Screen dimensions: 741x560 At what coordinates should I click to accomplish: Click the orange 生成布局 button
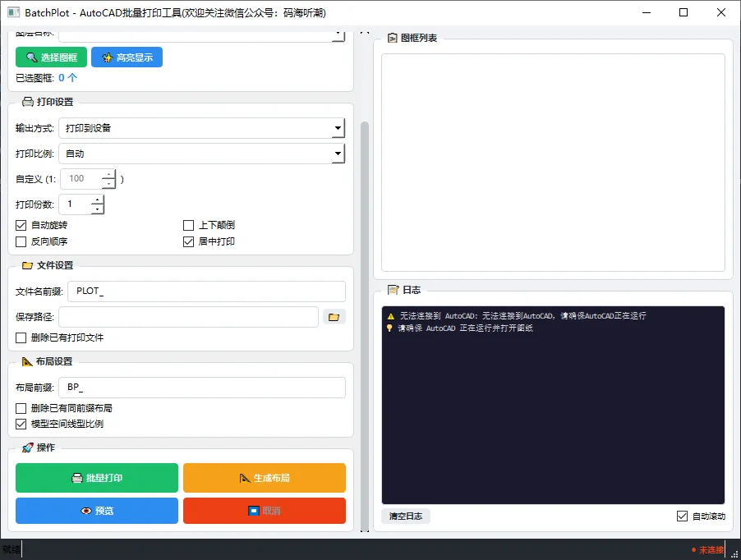pyautogui.click(x=265, y=478)
